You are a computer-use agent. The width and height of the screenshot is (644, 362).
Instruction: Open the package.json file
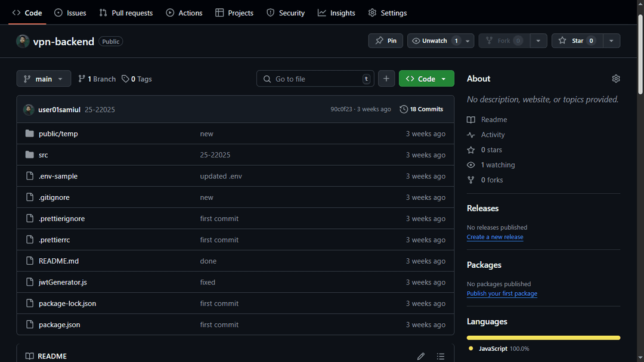[x=60, y=324]
